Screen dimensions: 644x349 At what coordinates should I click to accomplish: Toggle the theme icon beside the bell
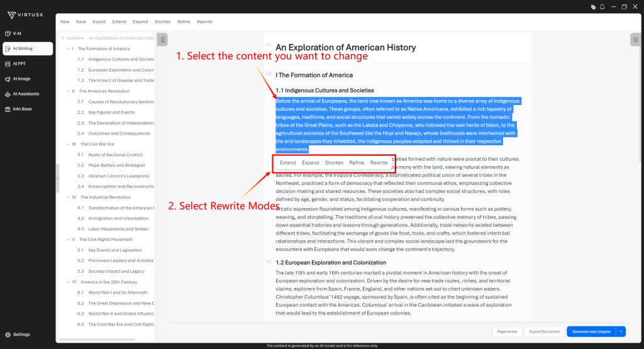(x=593, y=6)
